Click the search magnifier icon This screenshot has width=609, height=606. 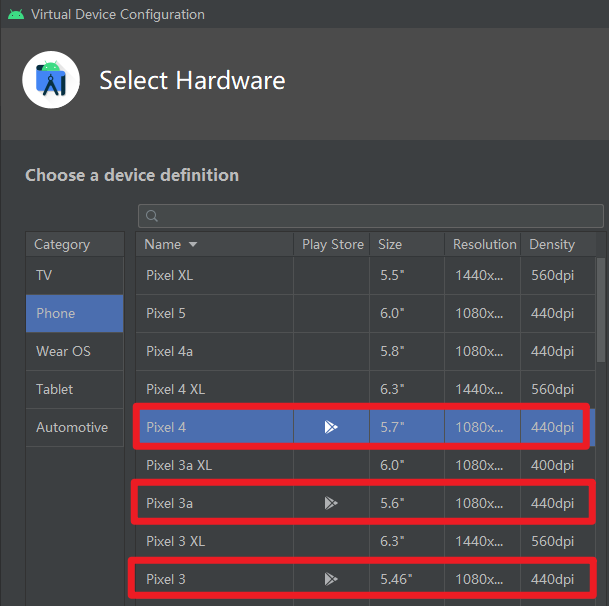coord(152,216)
